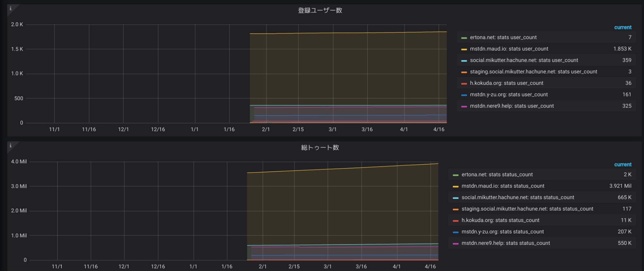Click yellow color swatch for mstdn.maud.io user_count
The height and width of the screenshot is (271, 644).
click(464, 49)
